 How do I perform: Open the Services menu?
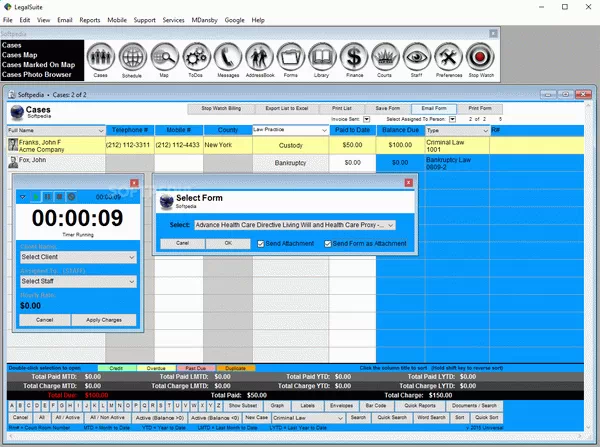point(173,19)
